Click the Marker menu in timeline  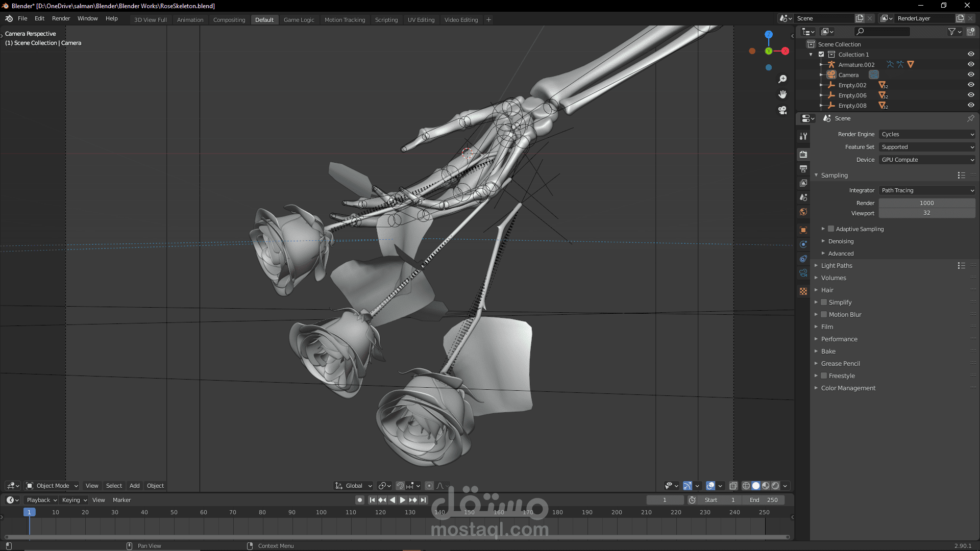121,500
